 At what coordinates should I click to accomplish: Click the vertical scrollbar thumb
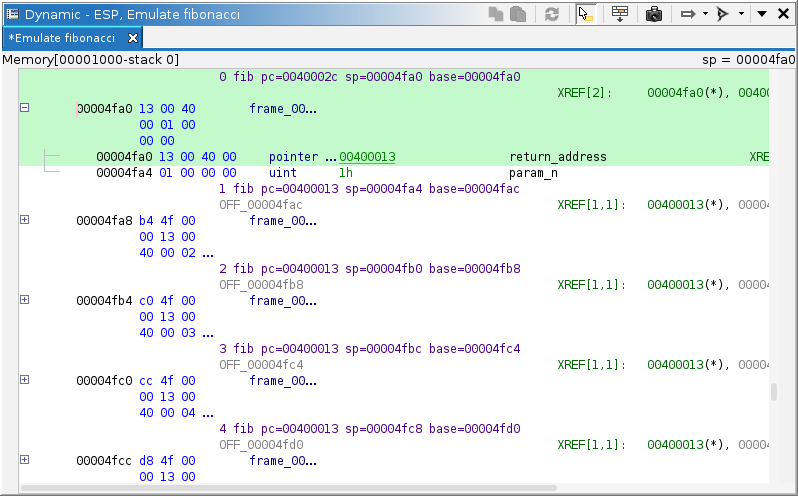coord(773,391)
